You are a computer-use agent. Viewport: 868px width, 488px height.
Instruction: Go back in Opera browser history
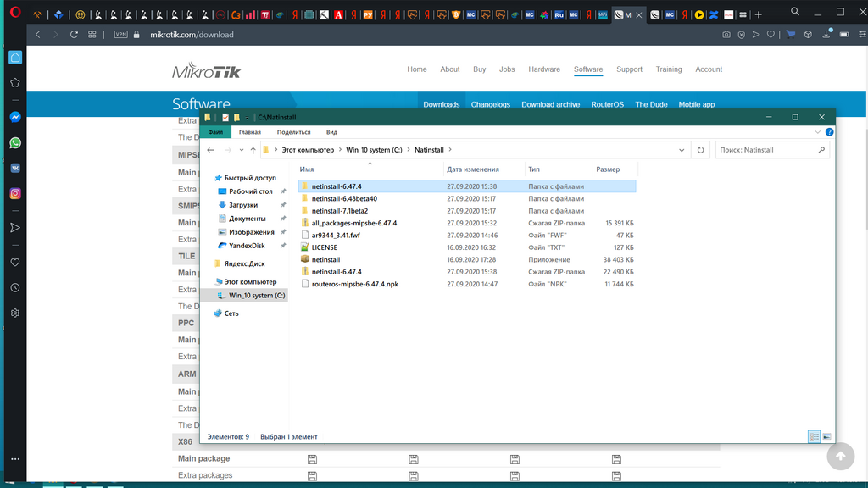pyautogui.click(x=37, y=34)
